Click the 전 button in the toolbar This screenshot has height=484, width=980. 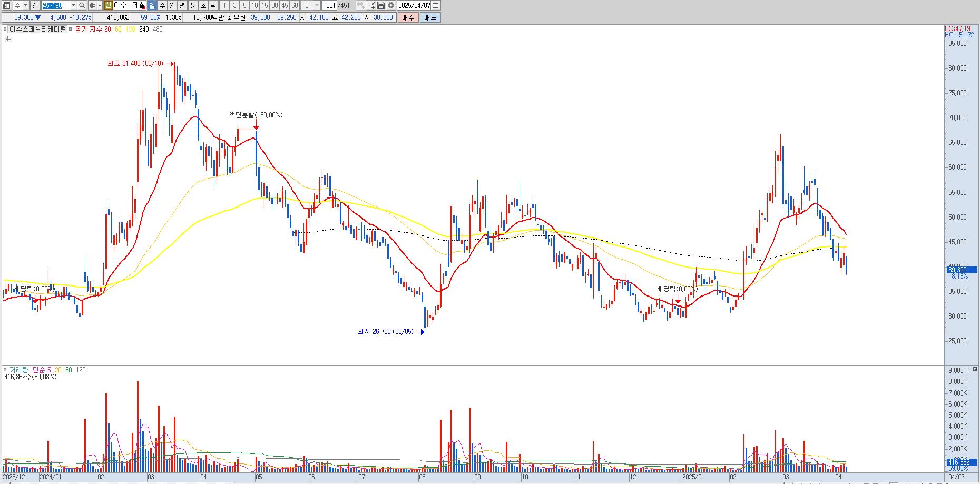[35, 5]
